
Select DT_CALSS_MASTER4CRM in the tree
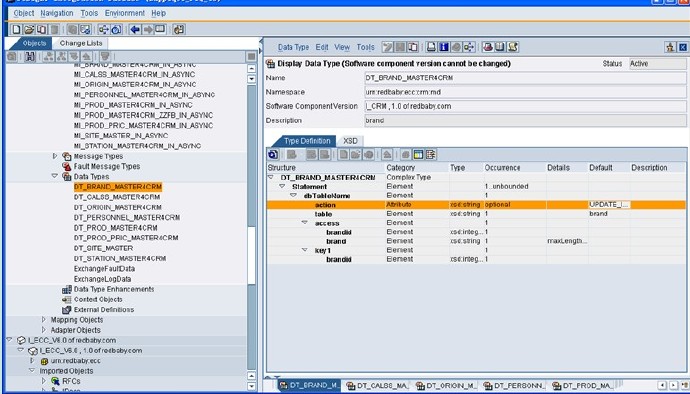pos(117,197)
